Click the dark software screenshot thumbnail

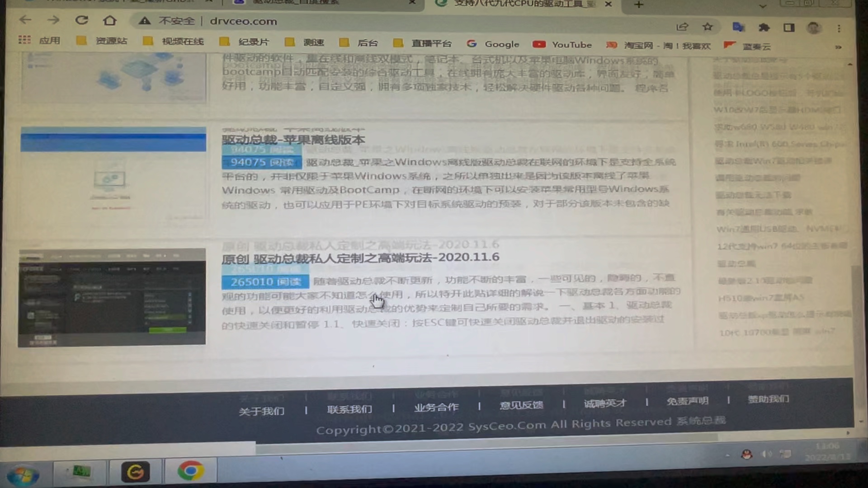coord(112,297)
